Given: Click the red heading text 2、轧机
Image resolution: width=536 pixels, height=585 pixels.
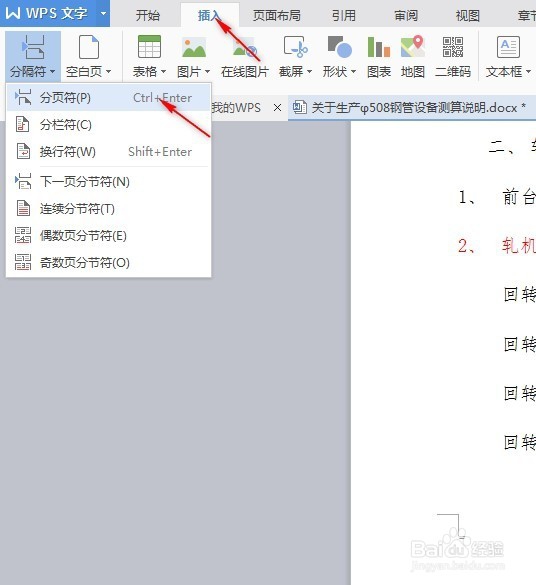Looking at the screenshot, I should (x=497, y=245).
